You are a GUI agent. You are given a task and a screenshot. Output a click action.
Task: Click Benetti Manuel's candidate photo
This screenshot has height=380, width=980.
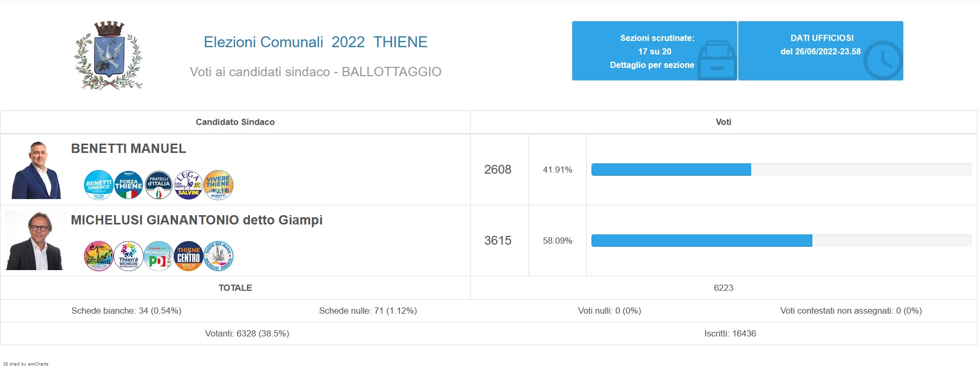coord(36,170)
